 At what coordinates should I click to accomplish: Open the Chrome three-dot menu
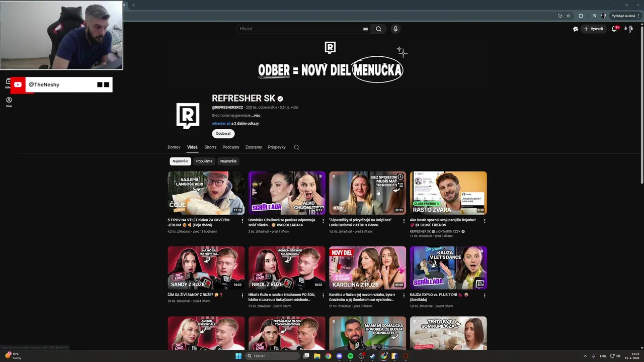click(637, 16)
